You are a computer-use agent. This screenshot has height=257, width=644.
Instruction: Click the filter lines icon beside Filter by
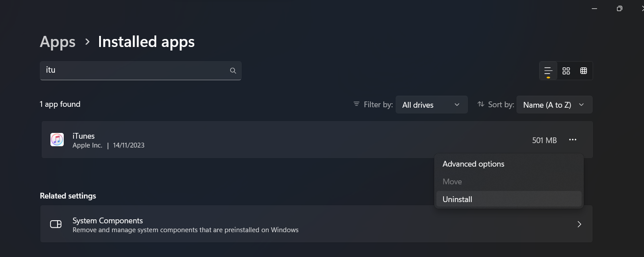(x=356, y=105)
